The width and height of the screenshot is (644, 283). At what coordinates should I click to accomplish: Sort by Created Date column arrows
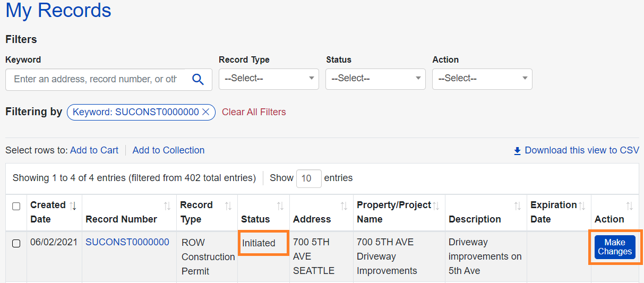click(x=73, y=205)
